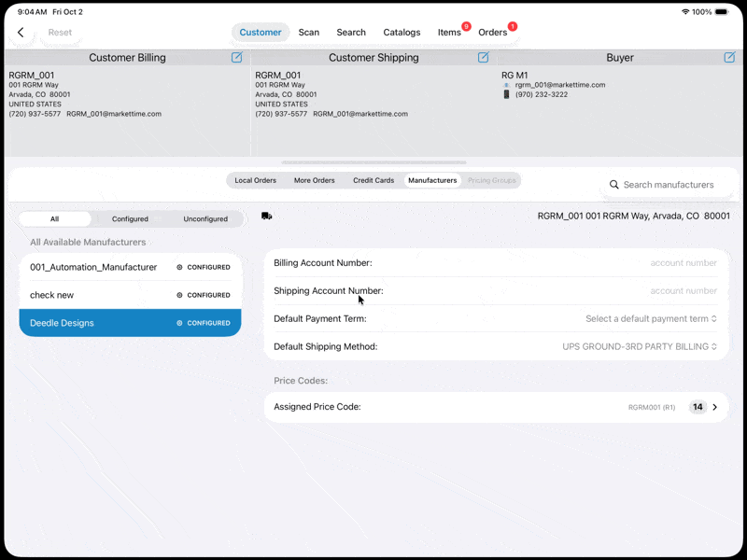Click the 14 price code count badge
Screen dimensions: 747x560
click(698, 407)
